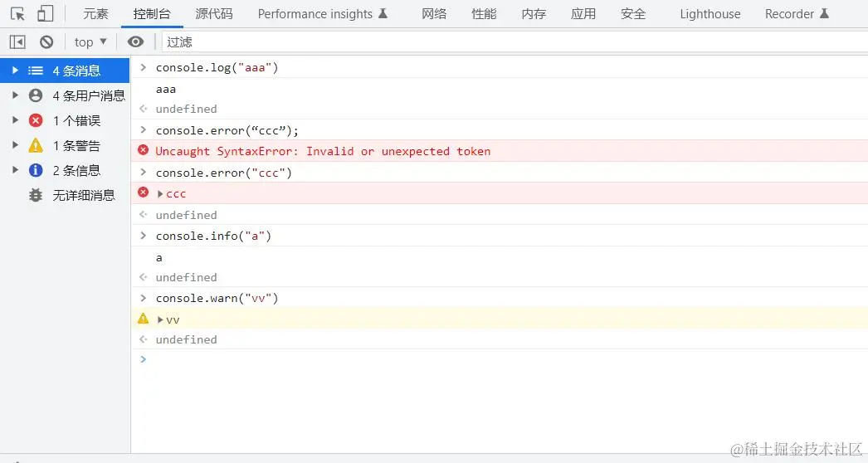Expand the ccc error stack triangle
Image resolution: width=868 pixels, height=463 pixels.
pos(161,193)
